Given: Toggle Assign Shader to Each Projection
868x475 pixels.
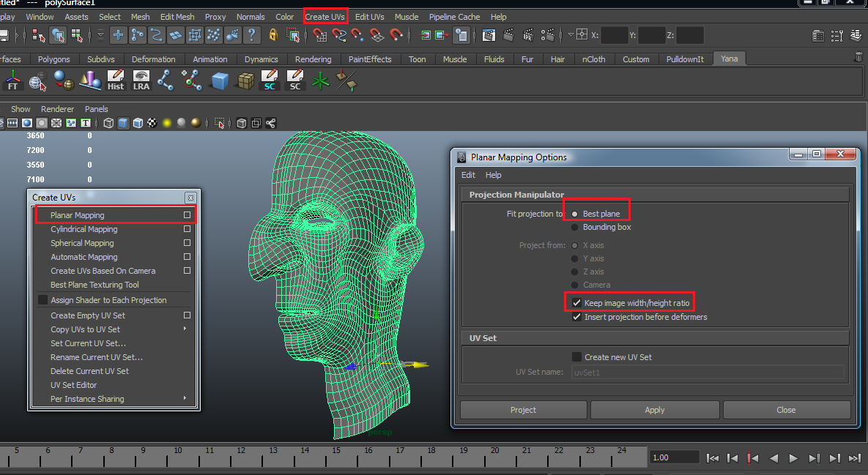Looking at the screenshot, I should point(42,300).
